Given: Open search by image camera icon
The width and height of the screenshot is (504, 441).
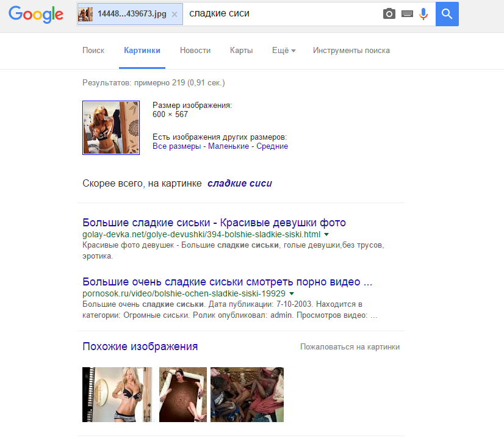Looking at the screenshot, I should [x=389, y=14].
